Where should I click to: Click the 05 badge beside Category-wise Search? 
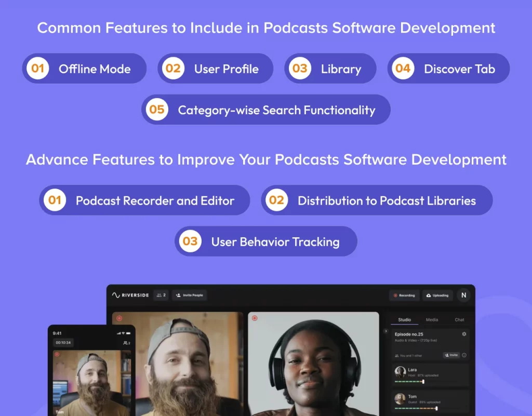[x=157, y=109]
